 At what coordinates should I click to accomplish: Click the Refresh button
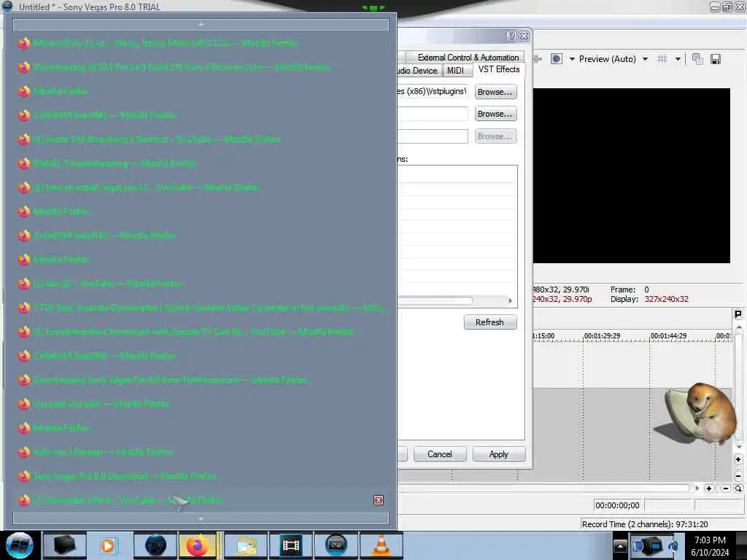(x=489, y=322)
